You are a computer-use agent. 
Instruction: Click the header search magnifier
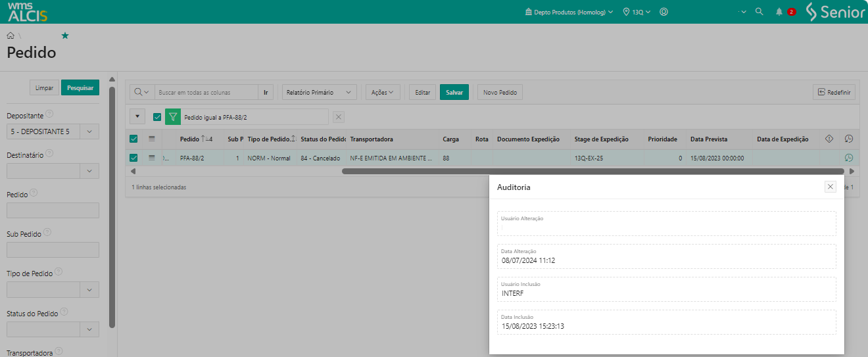[x=759, y=12]
